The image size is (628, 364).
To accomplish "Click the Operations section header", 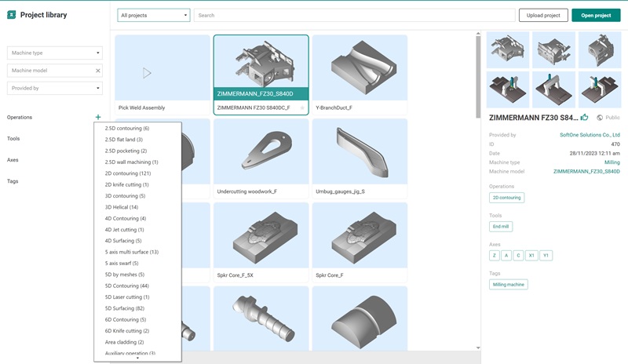I will tap(20, 118).
